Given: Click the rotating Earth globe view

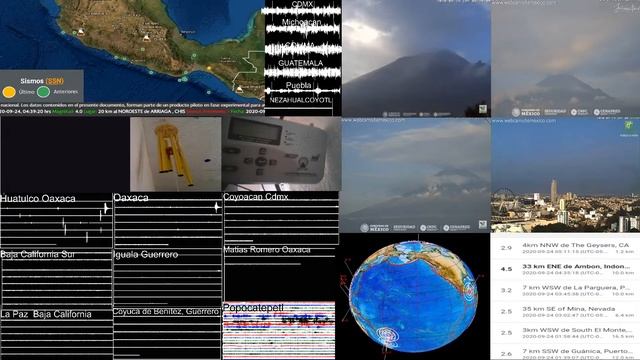Looking at the screenshot, I should pyautogui.click(x=413, y=296).
